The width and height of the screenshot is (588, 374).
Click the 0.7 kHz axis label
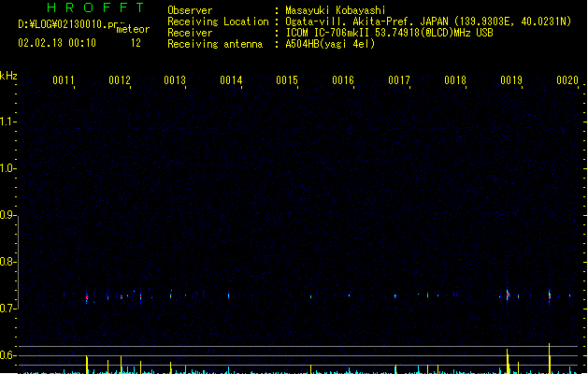click(x=6, y=309)
